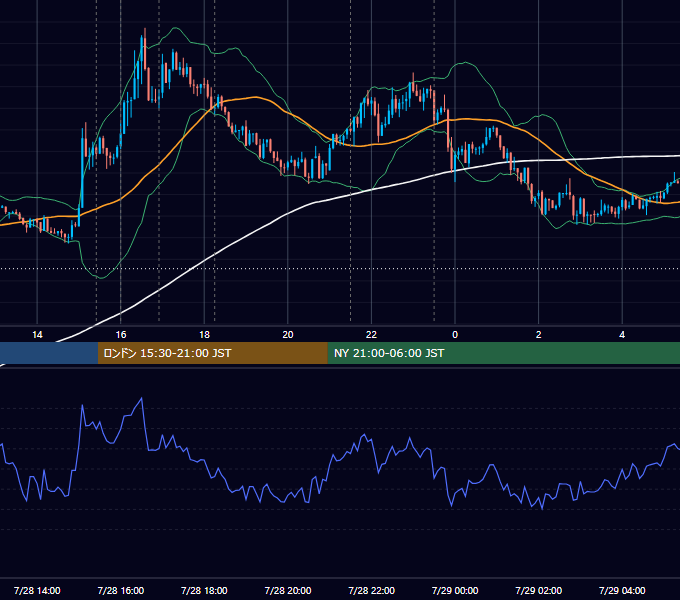
Task: Click the 20 hour axis label
Action: pos(288,335)
